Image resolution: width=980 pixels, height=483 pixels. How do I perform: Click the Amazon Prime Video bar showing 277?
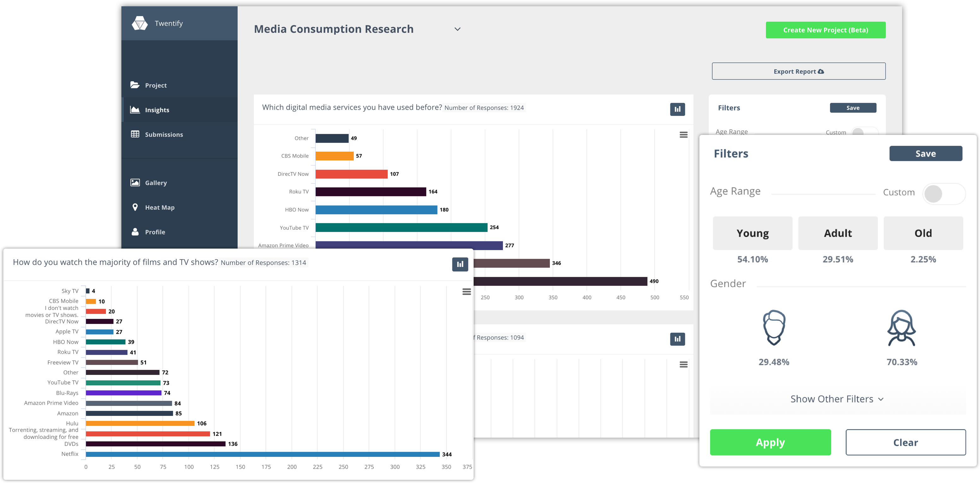[409, 245]
